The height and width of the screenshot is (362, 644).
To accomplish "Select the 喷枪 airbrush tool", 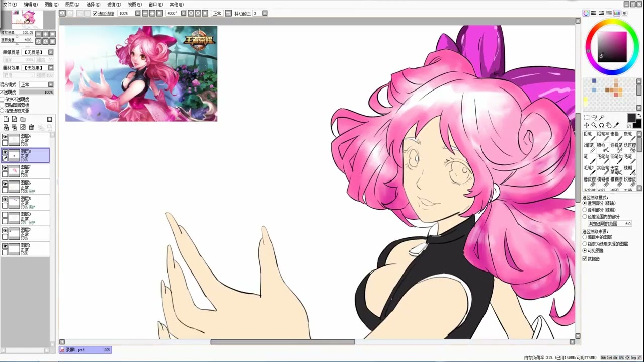I will point(602,148).
